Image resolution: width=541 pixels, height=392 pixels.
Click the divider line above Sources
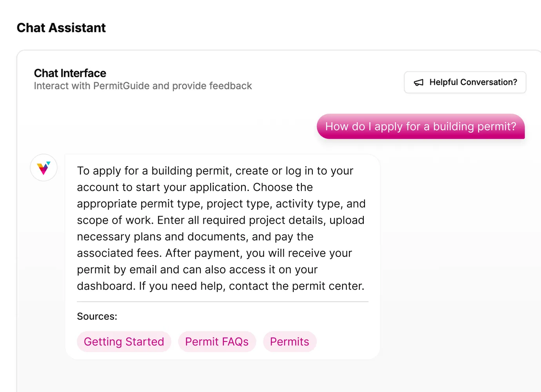click(x=223, y=302)
